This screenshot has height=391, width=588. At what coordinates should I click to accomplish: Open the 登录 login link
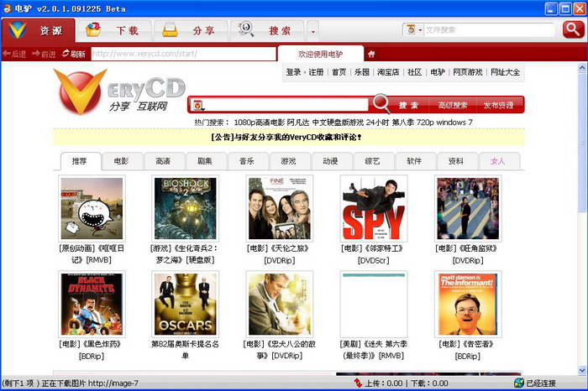pos(293,72)
